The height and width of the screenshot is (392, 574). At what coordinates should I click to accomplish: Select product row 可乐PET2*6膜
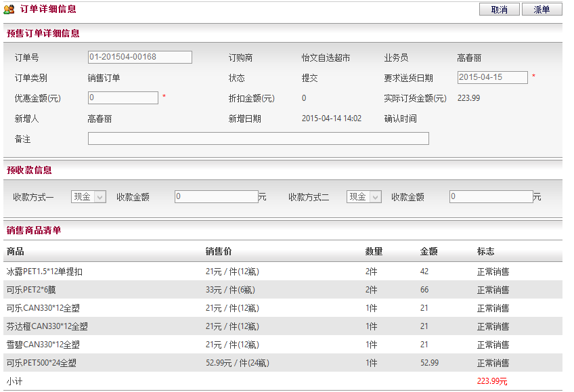point(283,290)
